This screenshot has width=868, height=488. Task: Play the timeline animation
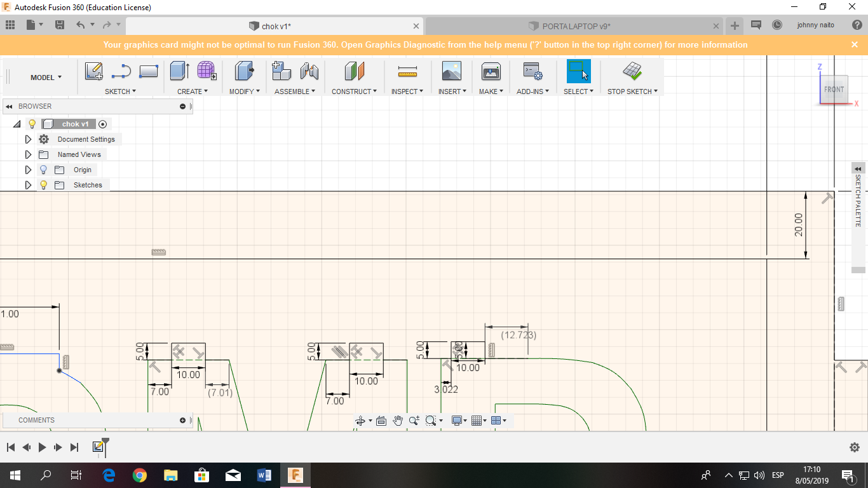[42, 447]
